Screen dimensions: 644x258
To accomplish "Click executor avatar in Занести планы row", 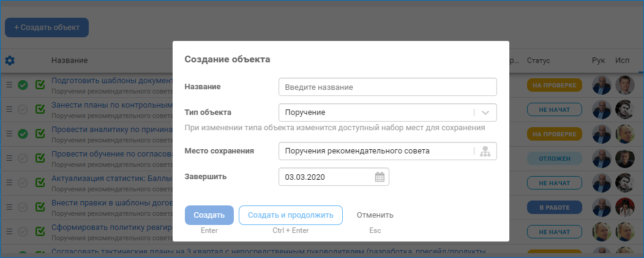I will coord(625,109).
